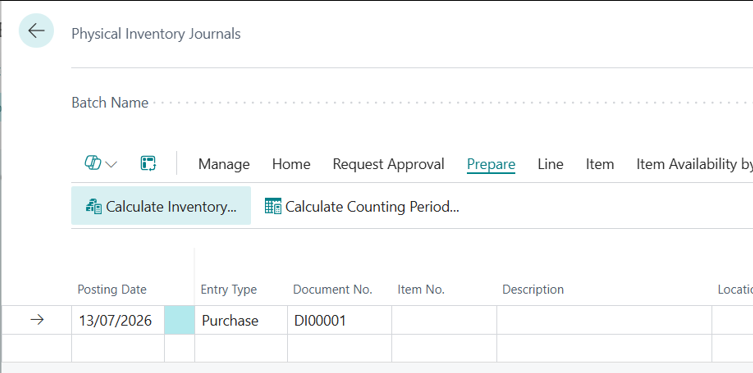753x373 pixels.
Task: Click the Entry Type column header
Action: coord(229,289)
